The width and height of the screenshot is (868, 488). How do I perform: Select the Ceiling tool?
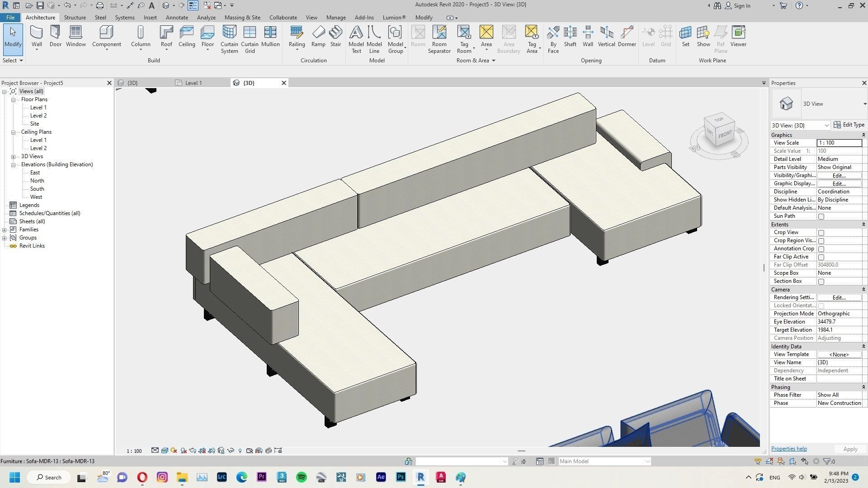click(x=187, y=37)
